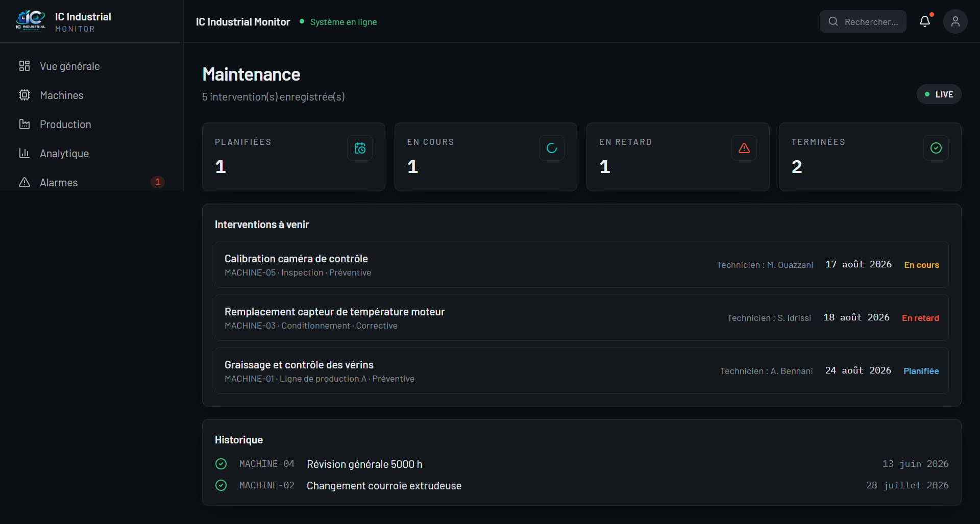Viewport: 980px width, 524px height.
Task: Click MACHINE-05 · Inspection · Préventive subtitle
Action: pos(298,273)
